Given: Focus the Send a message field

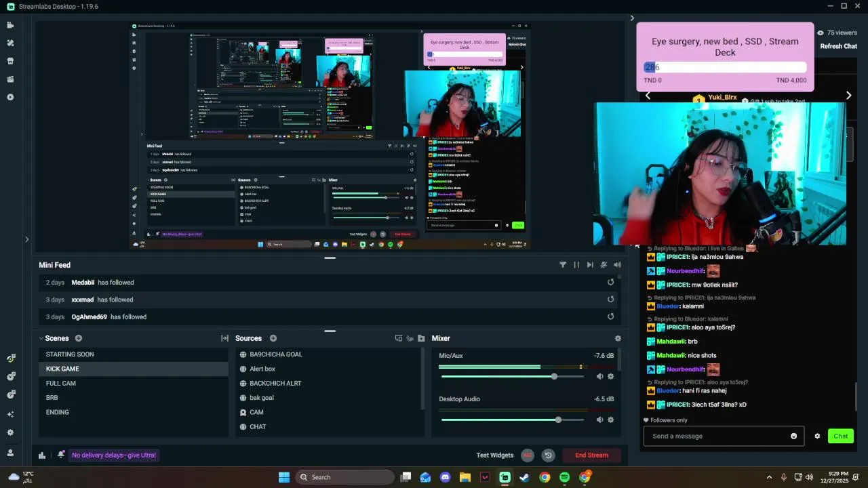Looking at the screenshot, I should pyautogui.click(x=724, y=436).
